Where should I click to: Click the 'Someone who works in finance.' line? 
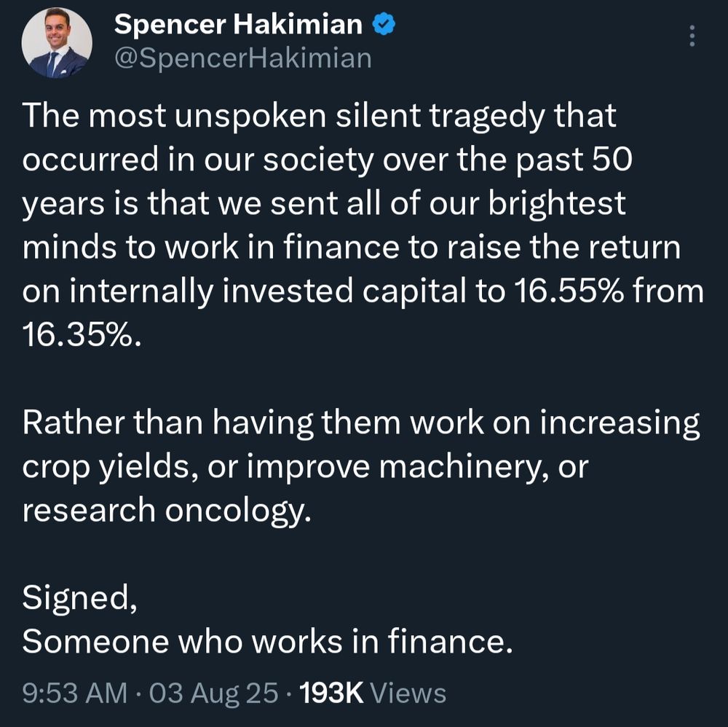(267, 641)
